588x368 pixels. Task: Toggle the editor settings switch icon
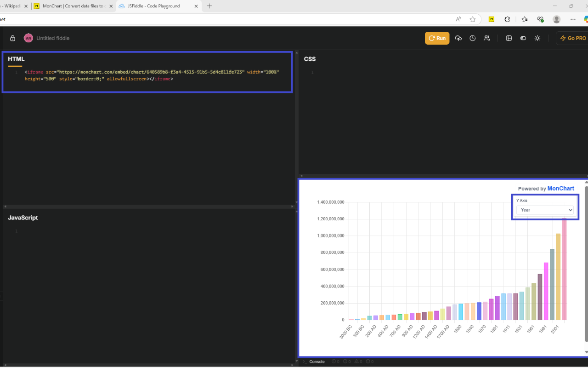click(523, 38)
